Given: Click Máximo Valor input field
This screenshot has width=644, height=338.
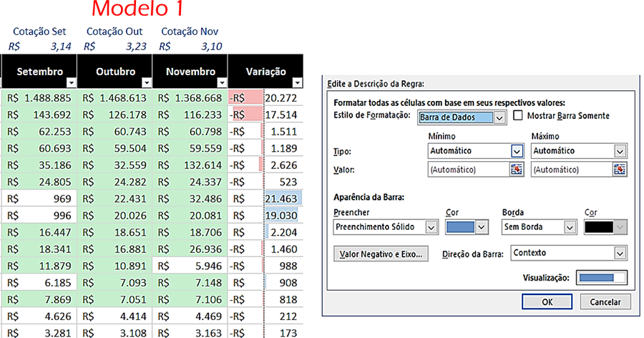Looking at the screenshot, I should click(572, 170).
